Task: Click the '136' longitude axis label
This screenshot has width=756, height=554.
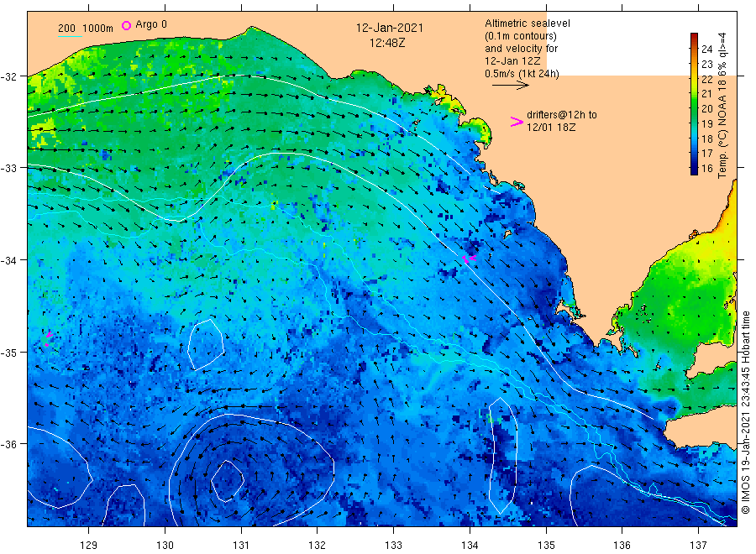Action: click(x=622, y=545)
